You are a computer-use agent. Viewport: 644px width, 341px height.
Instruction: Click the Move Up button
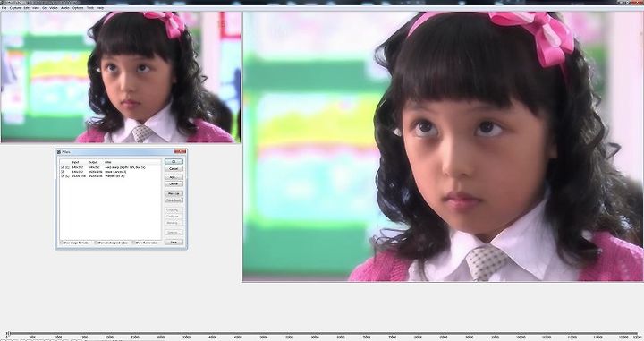click(x=174, y=193)
